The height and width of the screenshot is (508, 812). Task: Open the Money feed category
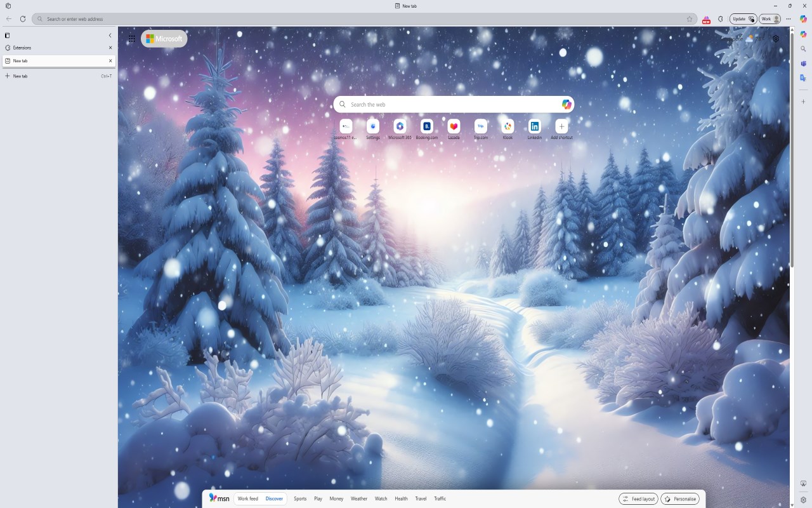point(336,498)
